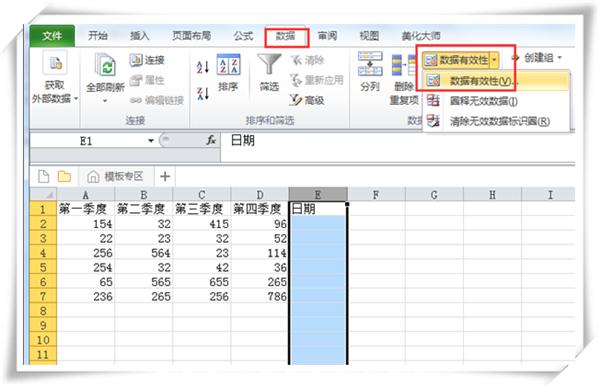This screenshot has width=600, height=386.
Task: Open the 模板专区 tab
Action: pos(116,176)
